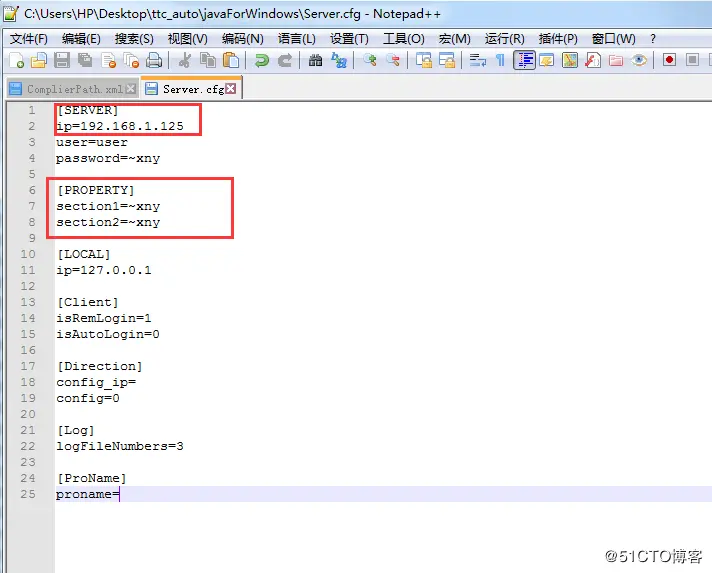Click the logFileNumbers=3 line
Image resolution: width=712 pixels, height=573 pixels.
coord(120,446)
